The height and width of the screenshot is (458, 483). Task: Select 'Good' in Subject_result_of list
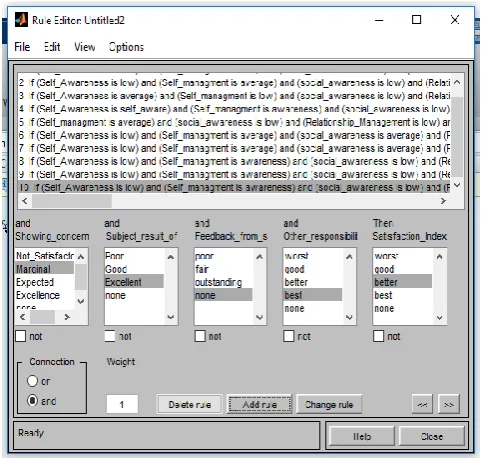[x=116, y=269]
